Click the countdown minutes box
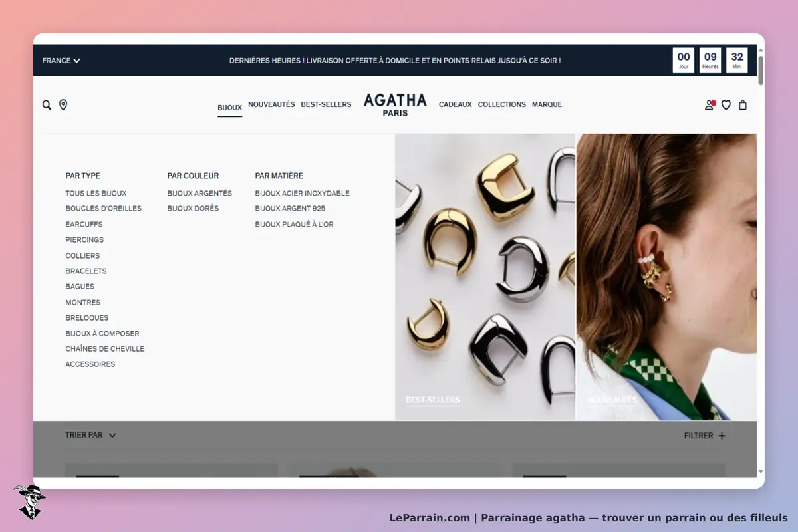The width and height of the screenshot is (798, 532). click(x=737, y=60)
